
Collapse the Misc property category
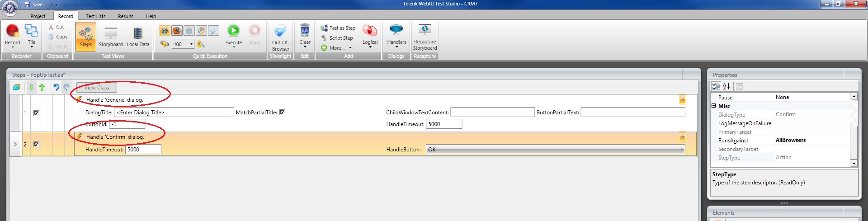[x=714, y=106]
